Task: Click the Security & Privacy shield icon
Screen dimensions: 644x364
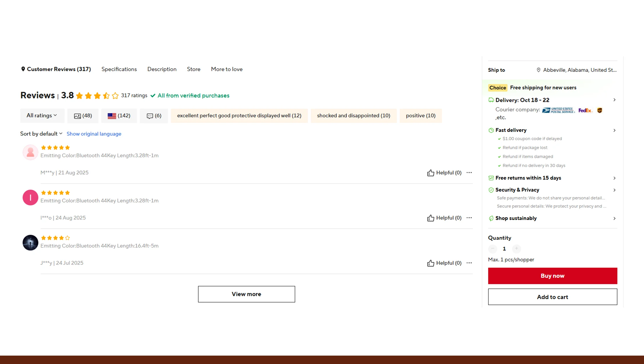Action: click(x=491, y=190)
